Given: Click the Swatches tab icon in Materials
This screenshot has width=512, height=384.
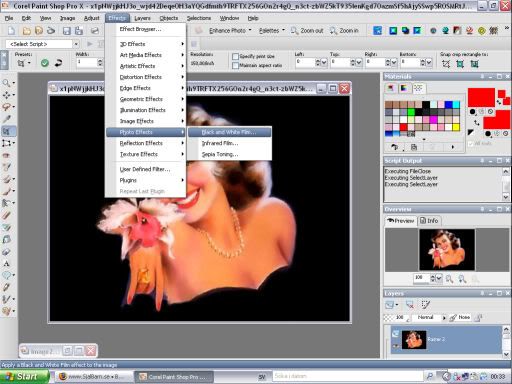Looking at the screenshot, I should 418,88.
